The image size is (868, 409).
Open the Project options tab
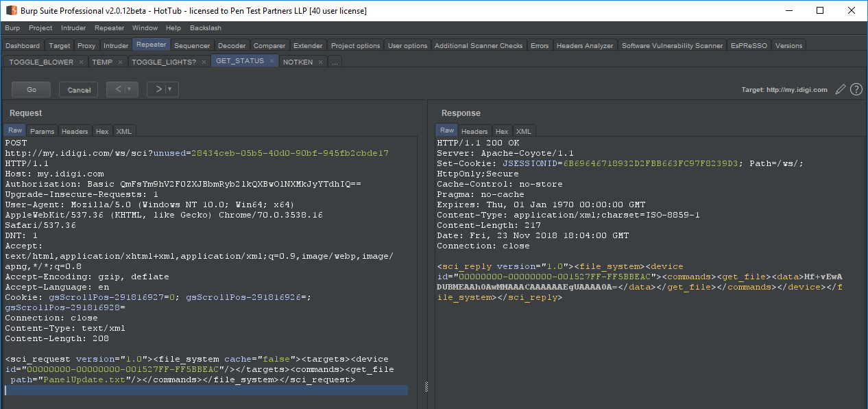[x=355, y=46]
